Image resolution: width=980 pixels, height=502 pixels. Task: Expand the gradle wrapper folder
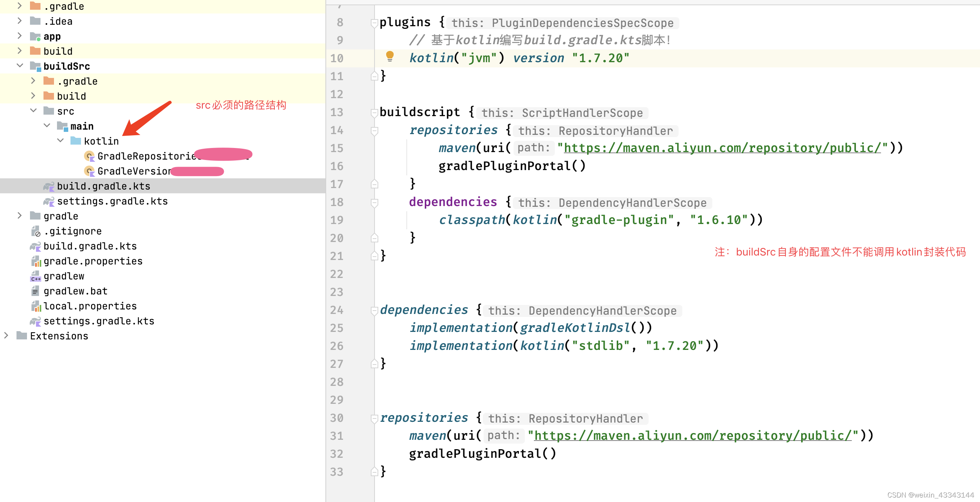coord(19,215)
